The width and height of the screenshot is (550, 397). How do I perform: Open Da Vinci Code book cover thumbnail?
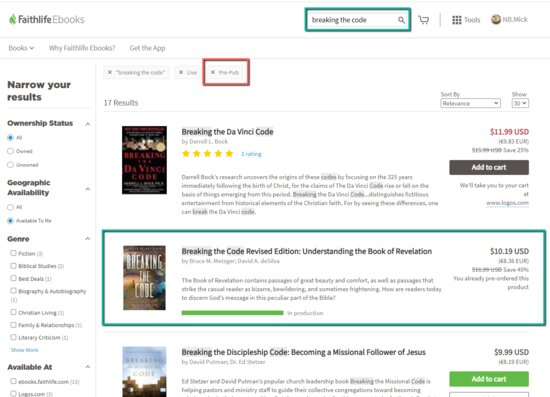(144, 160)
